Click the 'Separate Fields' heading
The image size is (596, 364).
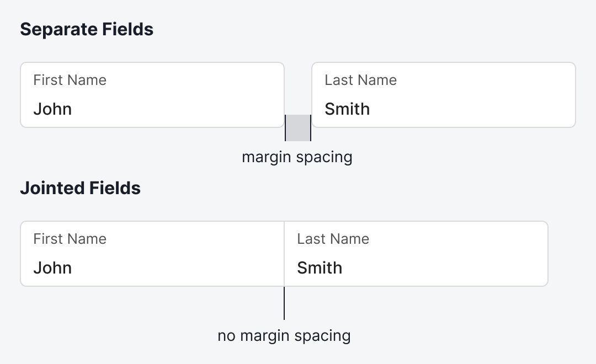click(87, 29)
